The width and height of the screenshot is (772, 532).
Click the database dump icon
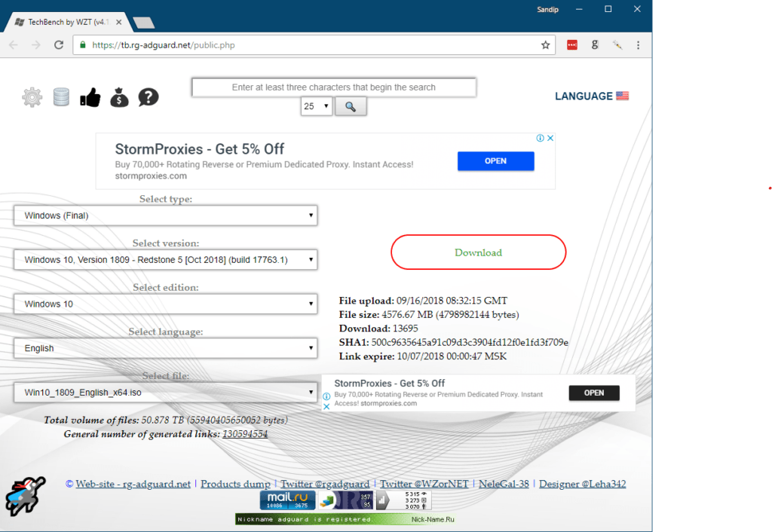61,96
